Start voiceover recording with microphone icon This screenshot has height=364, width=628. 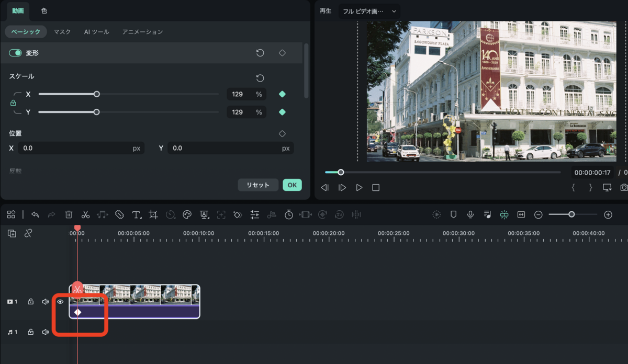(470, 214)
